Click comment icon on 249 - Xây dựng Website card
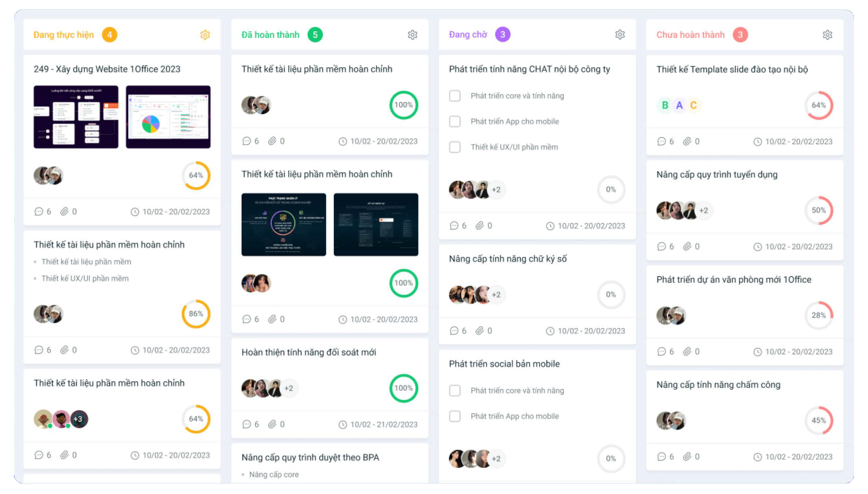868x494 pixels. coord(39,212)
